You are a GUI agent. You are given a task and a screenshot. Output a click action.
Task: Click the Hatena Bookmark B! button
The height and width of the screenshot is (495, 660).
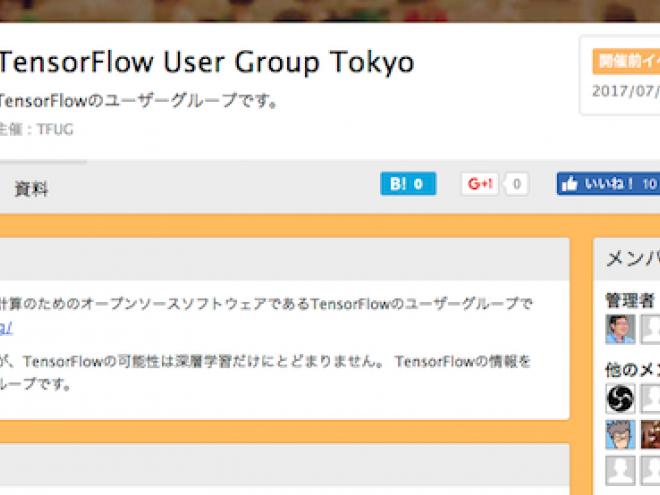408,184
